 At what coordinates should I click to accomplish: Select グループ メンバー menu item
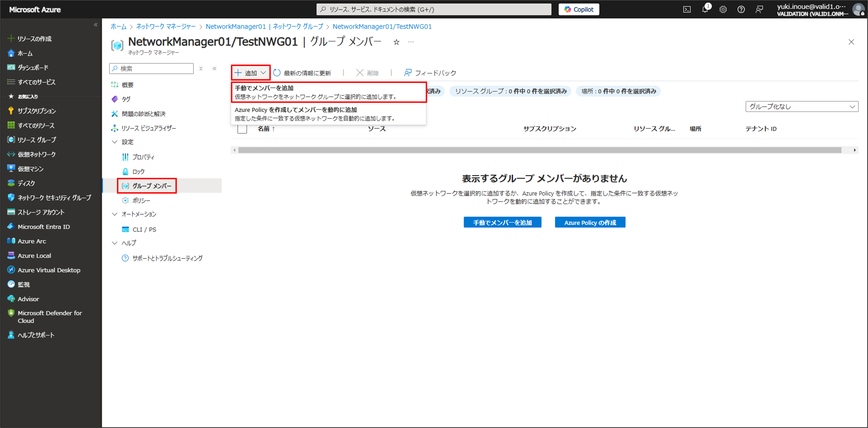147,186
